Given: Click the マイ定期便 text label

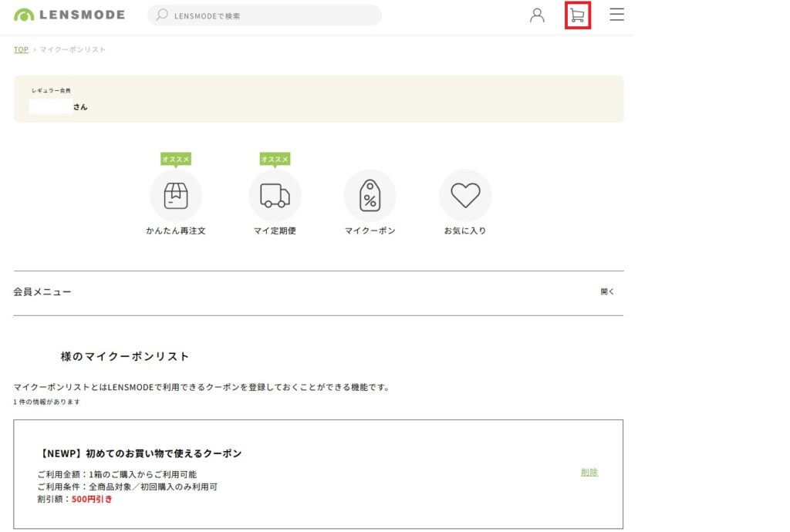Looking at the screenshot, I should coord(275,231).
